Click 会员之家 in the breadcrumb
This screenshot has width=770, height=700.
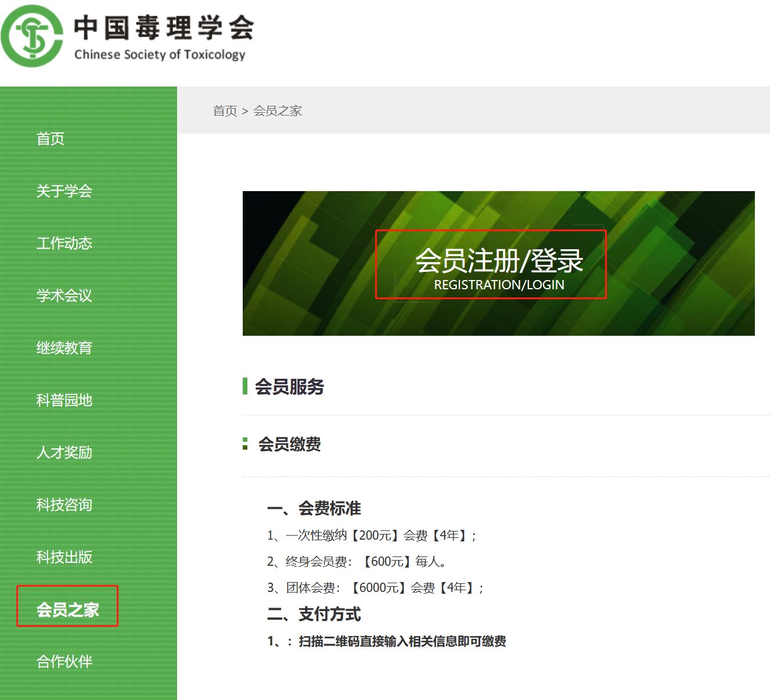278,111
